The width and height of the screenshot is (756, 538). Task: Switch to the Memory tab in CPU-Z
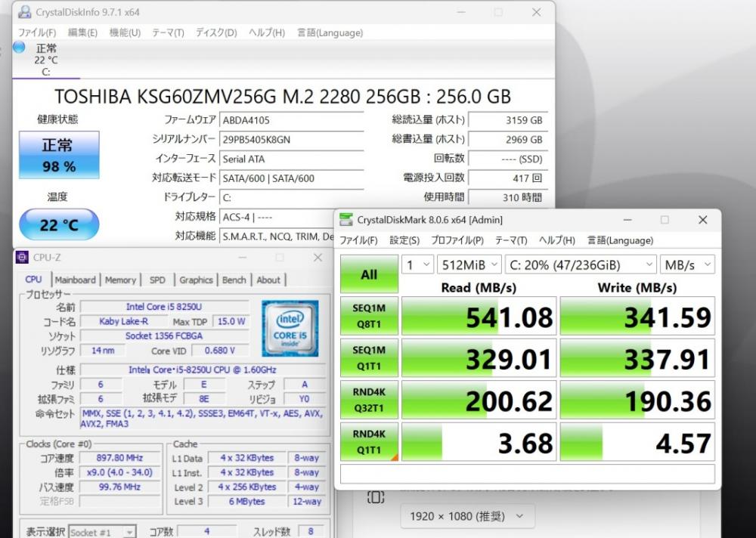tap(120, 280)
